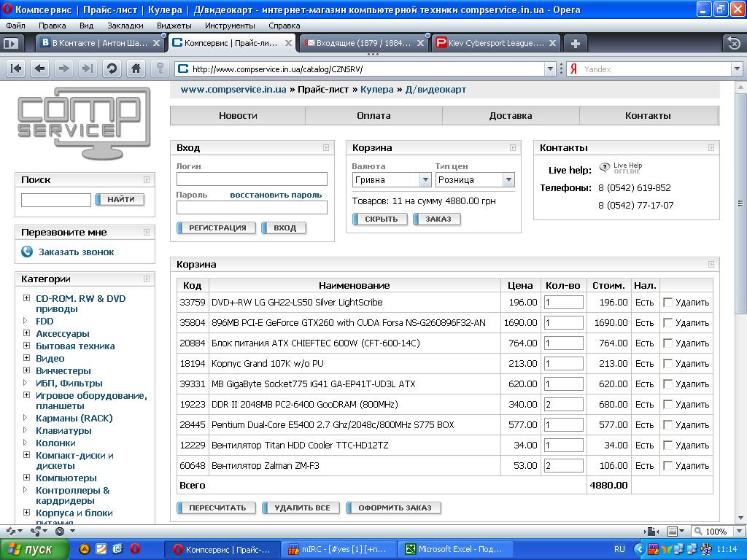Click the closed tabs trash icon
Screen dimensions: 747x560
pyautogui.click(x=732, y=43)
